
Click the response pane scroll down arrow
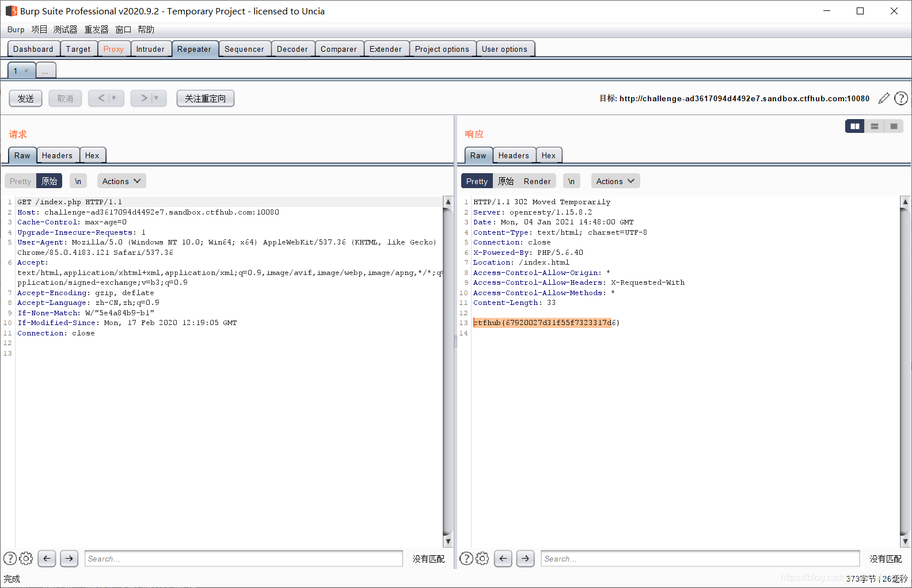tap(905, 541)
